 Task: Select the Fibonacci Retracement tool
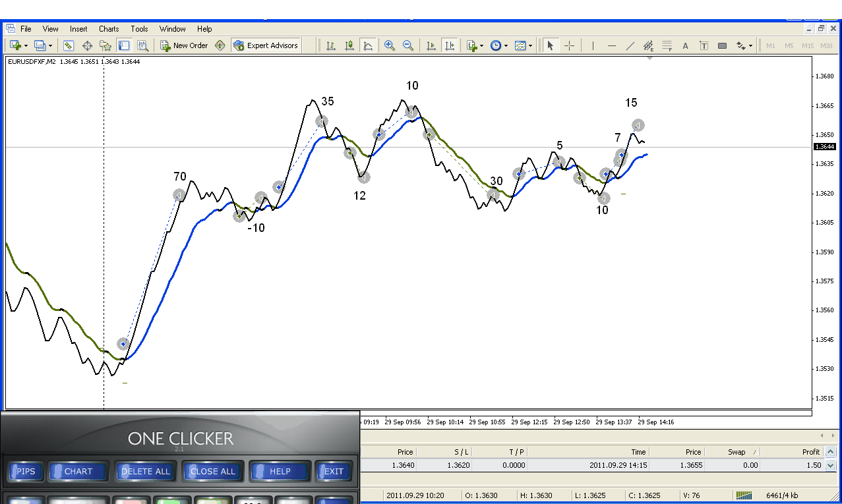[x=667, y=45]
